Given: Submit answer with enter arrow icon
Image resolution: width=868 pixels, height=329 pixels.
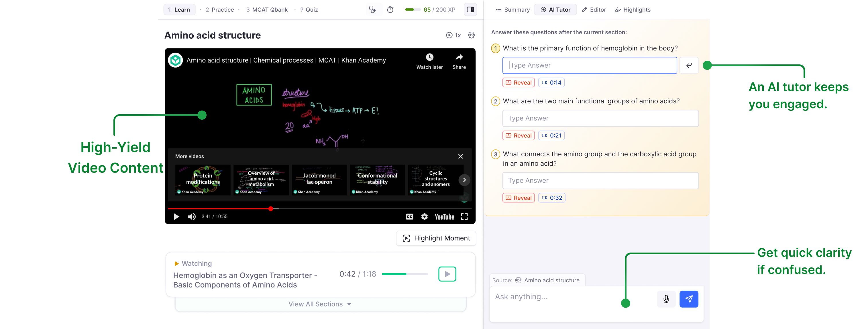Looking at the screenshot, I should pos(689,65).
